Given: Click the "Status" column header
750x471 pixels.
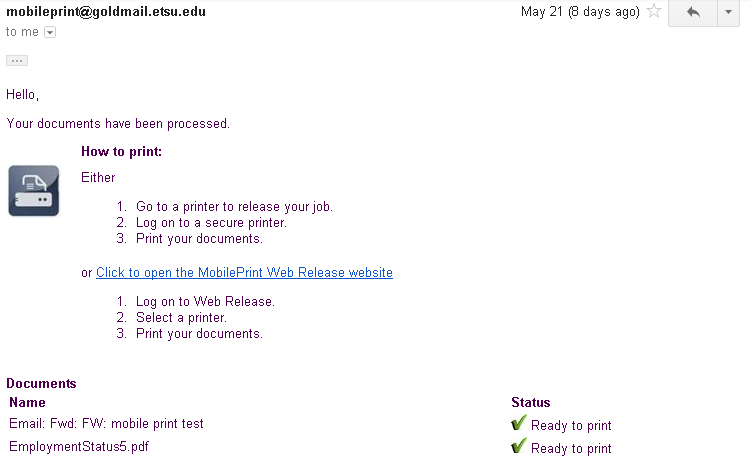Looking at the screenshot, I should (x=530, y=403).
